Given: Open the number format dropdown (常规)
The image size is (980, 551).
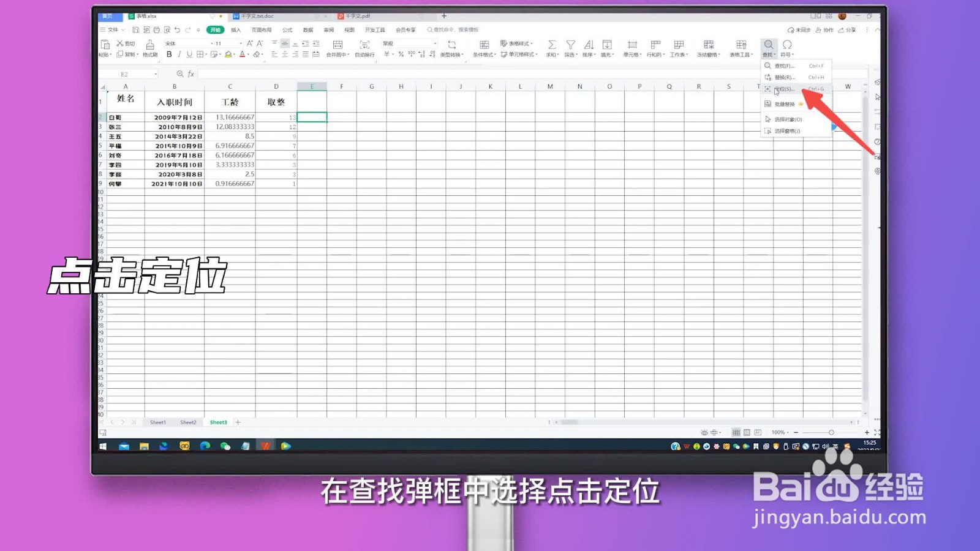Looking at the screenshot, I should coord(435,43).
